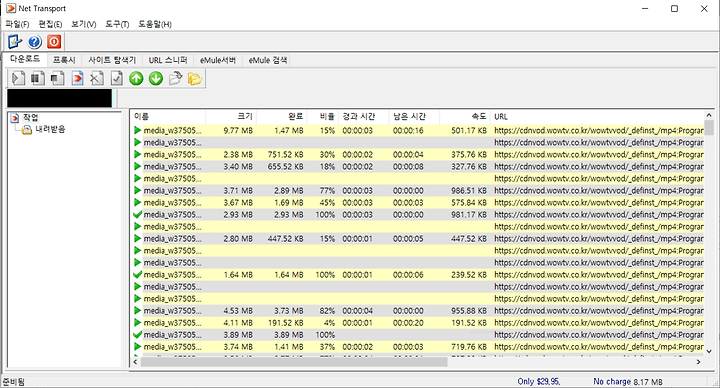The width and height of the screenshot is (720, 388).
Task: Pause downloads using the pause-page toolbar icon
Action: 38,79
